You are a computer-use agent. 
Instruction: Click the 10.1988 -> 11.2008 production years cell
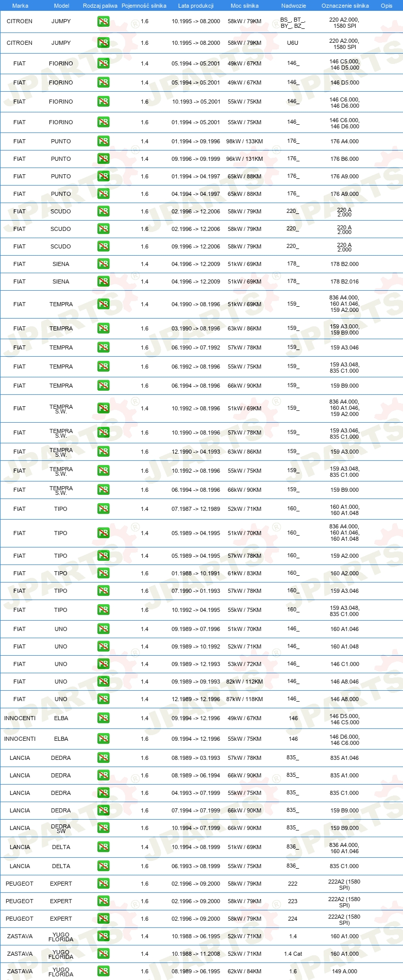coord(196,954)
